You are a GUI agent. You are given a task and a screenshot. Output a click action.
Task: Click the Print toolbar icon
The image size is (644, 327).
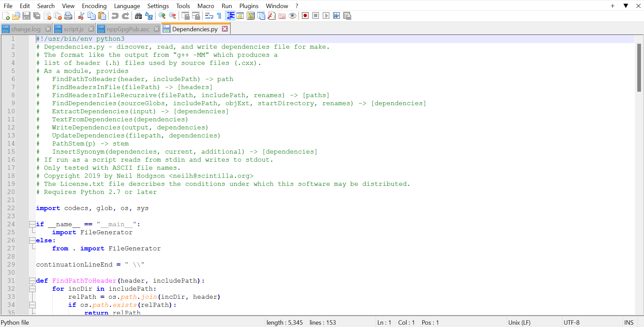68,16
